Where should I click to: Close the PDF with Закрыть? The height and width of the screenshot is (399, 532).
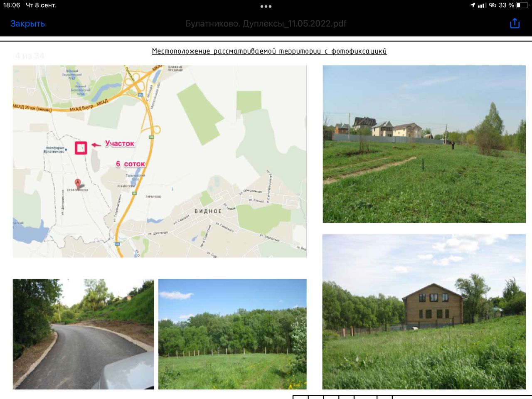[27, 24]
